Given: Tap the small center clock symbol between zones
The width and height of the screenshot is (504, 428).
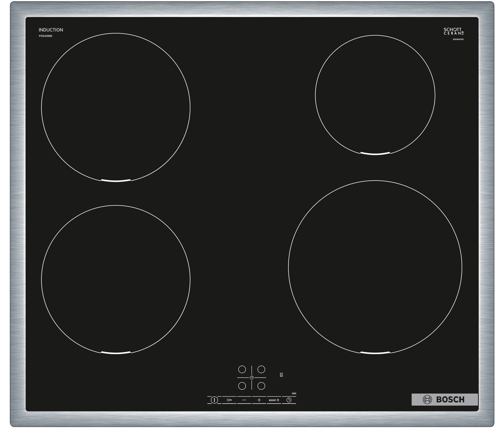Looking at the screenshot, I should click(x=252, y=377).
